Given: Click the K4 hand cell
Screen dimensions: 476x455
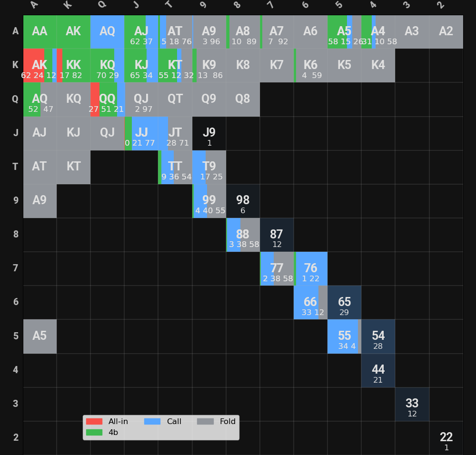Looking at the screenshot, I should pos(378,66).
